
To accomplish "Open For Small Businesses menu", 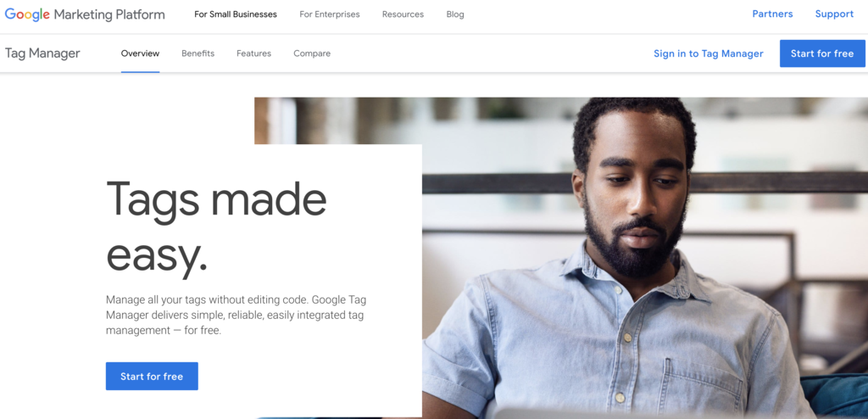I will pos(236,14).
